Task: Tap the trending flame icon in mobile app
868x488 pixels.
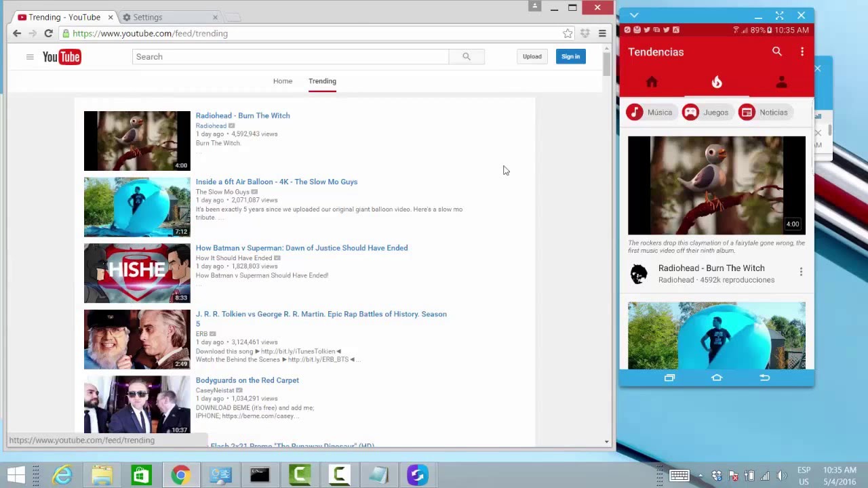Action: 717,82
